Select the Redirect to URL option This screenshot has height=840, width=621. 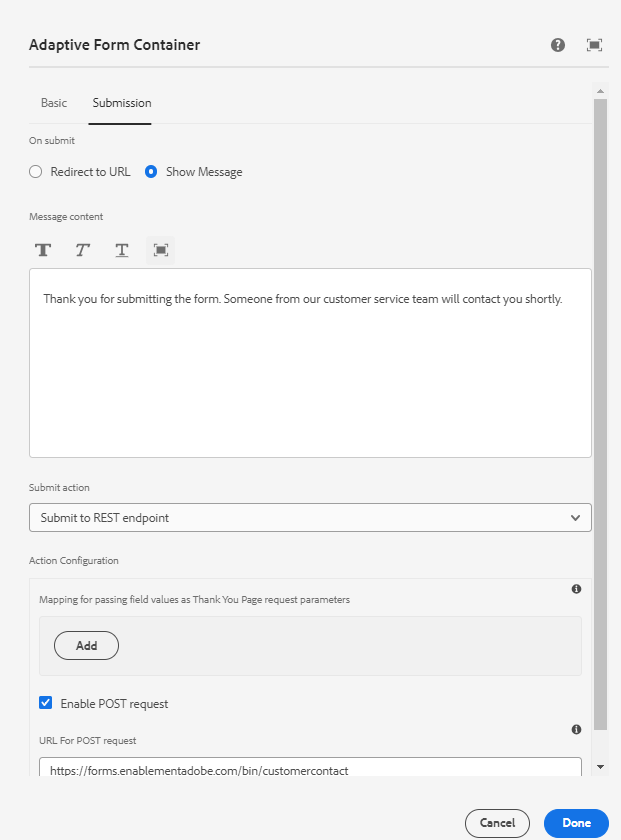[35, 171]
